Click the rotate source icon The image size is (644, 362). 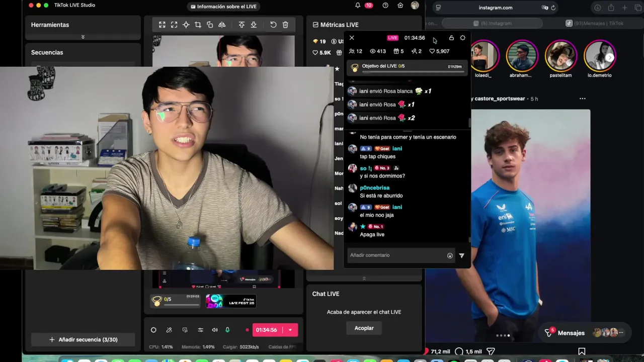coord(210,25)
